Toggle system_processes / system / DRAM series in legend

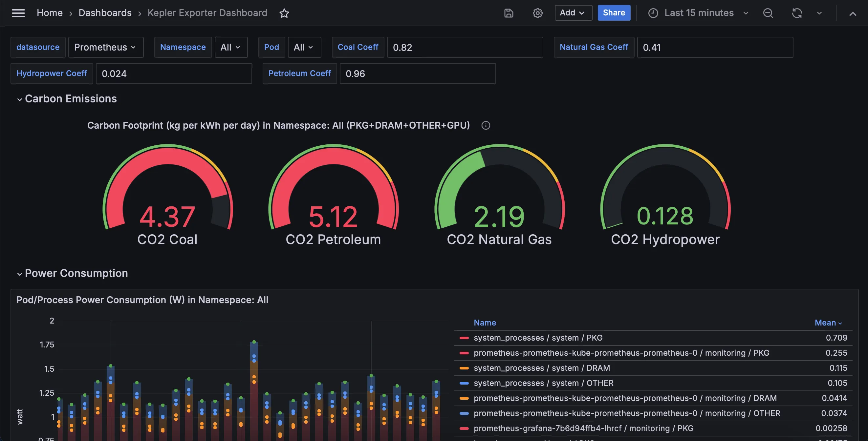(x=541, y=368)
